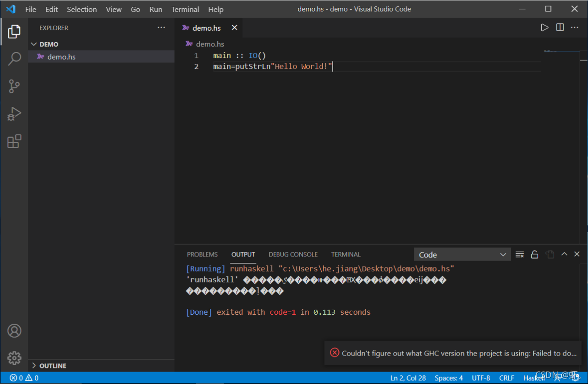Viewport: 588px width, 384px height.
Task: Open the Search view in activity bar
Action: click(x=14, y=59)
